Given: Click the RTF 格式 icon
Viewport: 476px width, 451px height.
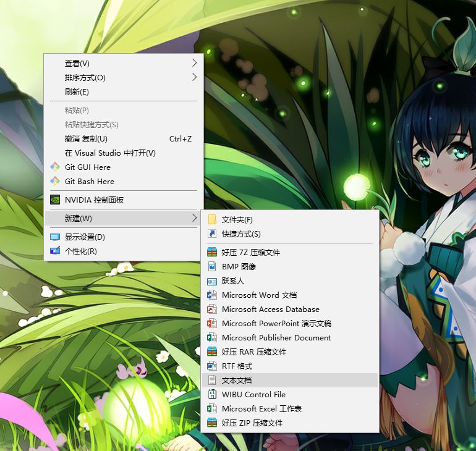Looking at the screenshot, I should pos(212,366).
